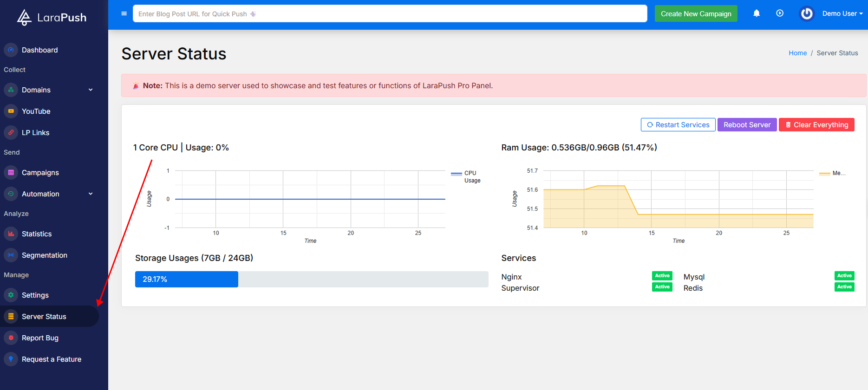Open the Dashboard menu item
The image size is (868, 390).
(x=49, y=50)
